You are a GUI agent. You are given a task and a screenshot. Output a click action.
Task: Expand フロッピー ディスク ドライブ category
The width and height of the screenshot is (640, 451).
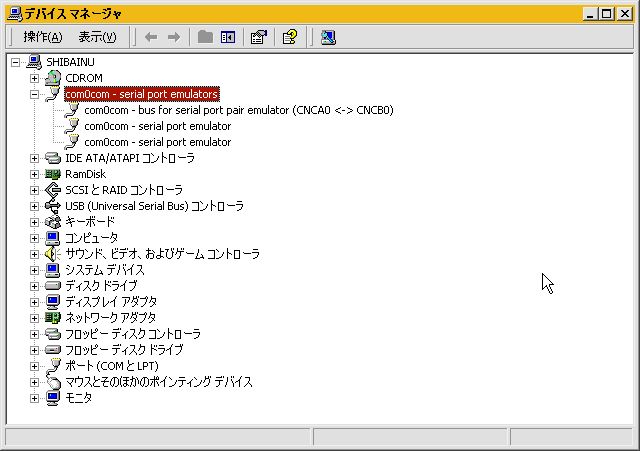(34, 350)
